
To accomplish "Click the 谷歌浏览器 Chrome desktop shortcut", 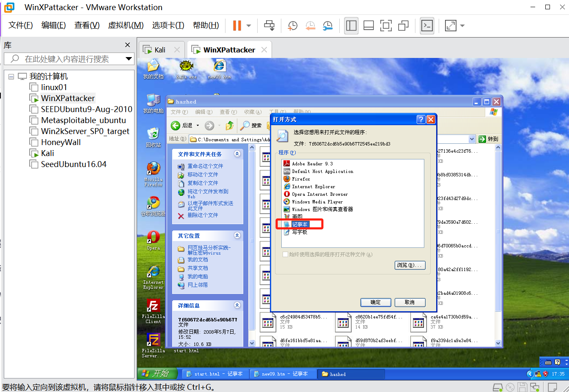I will point(153,206).
